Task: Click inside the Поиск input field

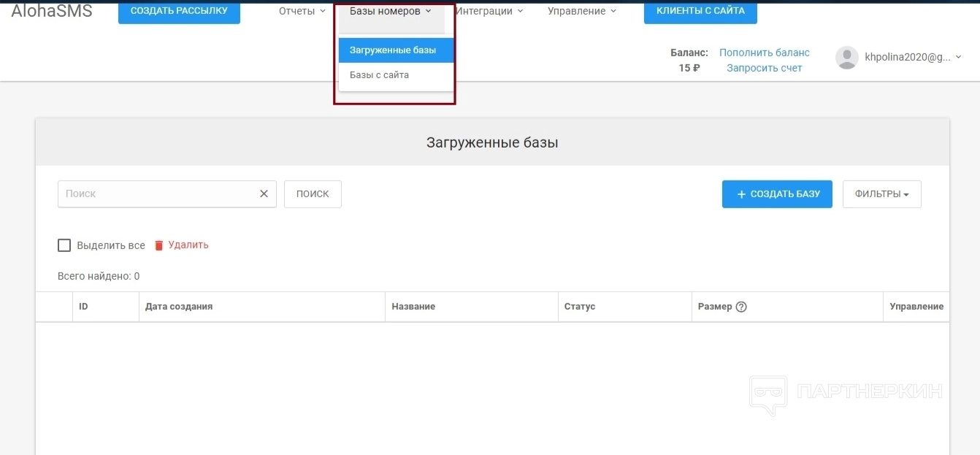Action: 157,194
